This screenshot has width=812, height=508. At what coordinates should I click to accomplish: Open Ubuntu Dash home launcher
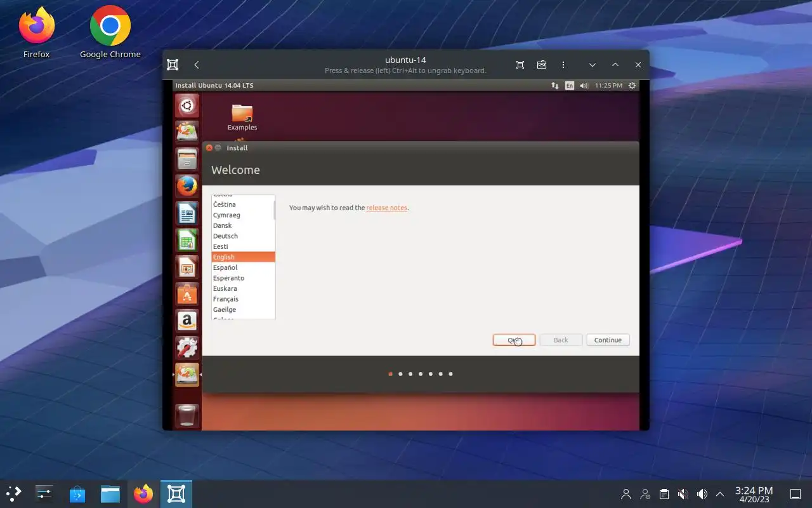click(x=187, y=105)
